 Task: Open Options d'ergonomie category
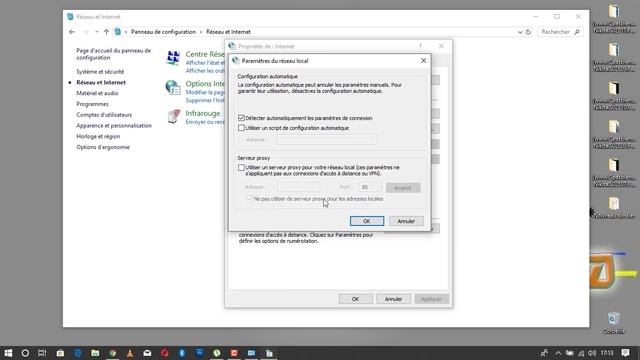103,147
